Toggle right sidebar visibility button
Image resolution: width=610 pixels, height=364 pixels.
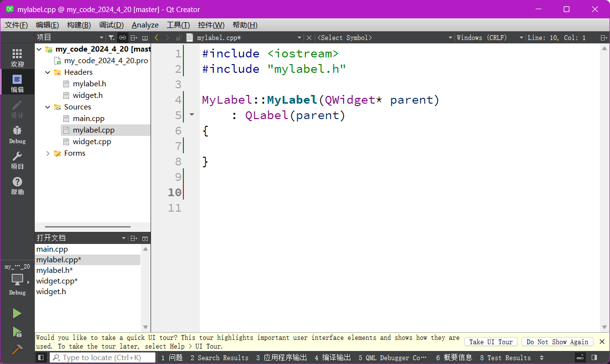(x=594, y=357)
